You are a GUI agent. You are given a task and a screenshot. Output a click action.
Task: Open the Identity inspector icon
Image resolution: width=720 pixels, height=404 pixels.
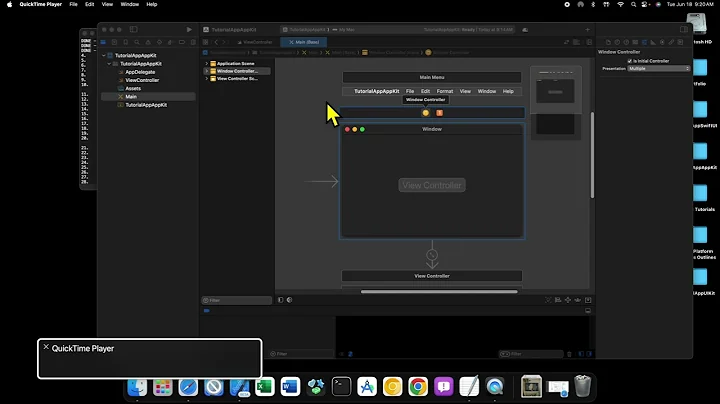(x=635, y=42)
